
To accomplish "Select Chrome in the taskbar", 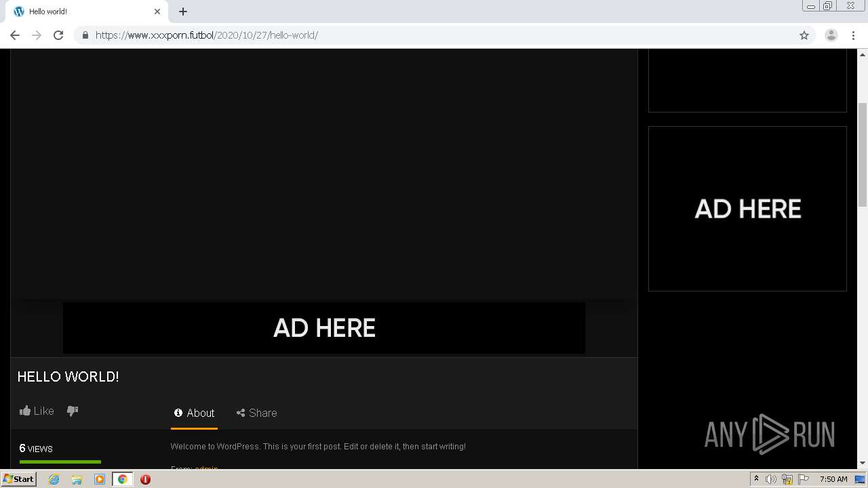I will 123,479.
